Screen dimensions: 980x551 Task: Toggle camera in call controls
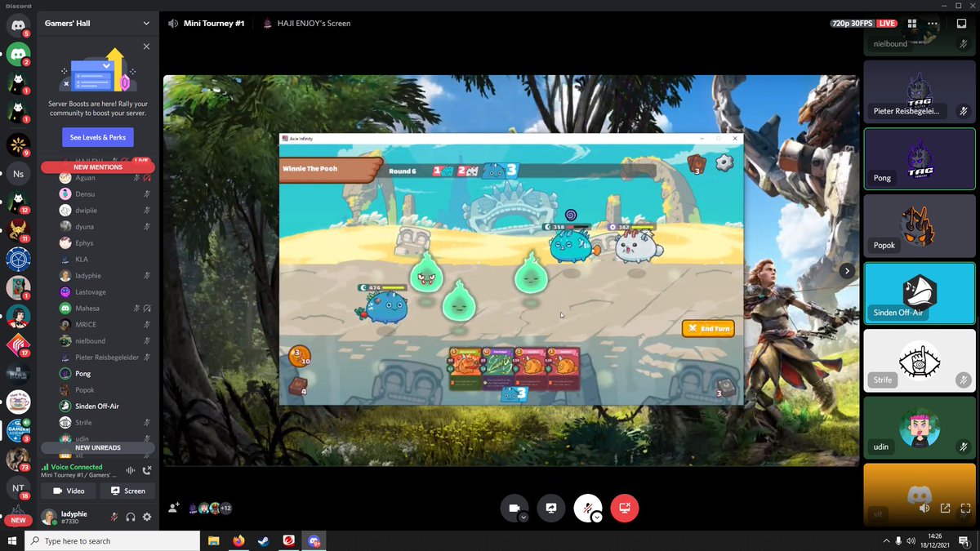tap(514, 508)
